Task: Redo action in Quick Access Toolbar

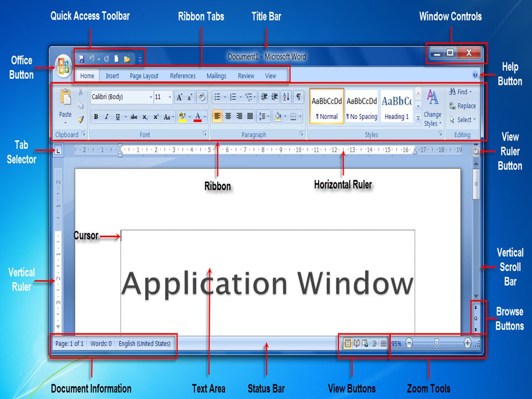Action: [x=106, y=59]
